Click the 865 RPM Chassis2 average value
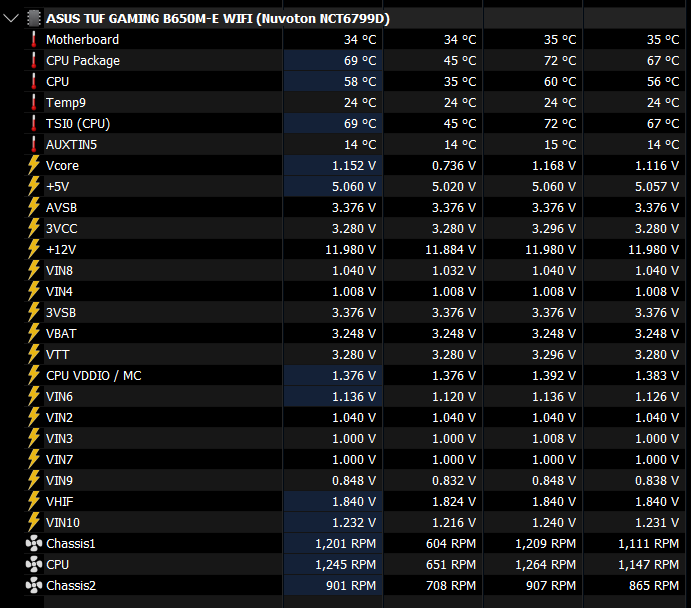 (x=654, y=586)
